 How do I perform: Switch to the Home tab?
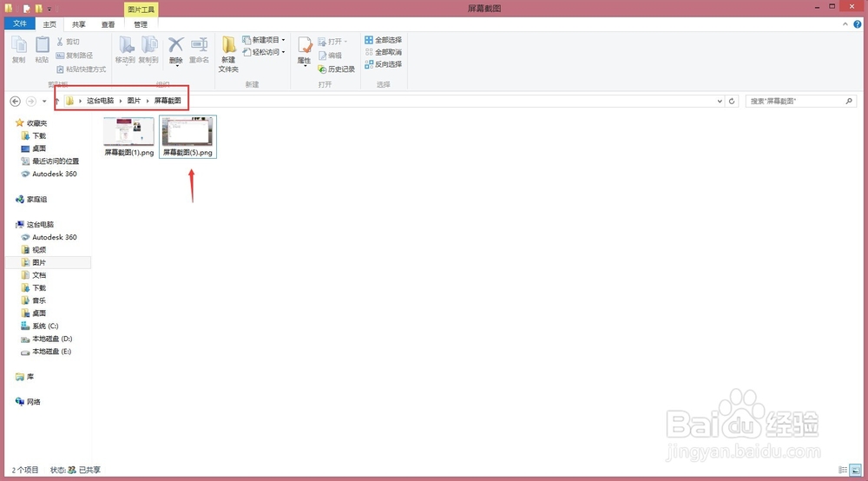pyautogui.click(x=49, y=24)
